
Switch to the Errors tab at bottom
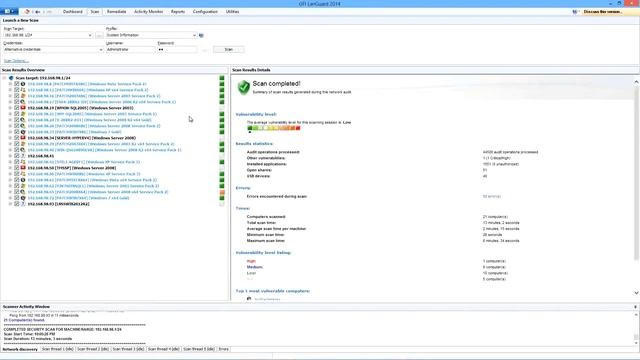pos(224,349)
